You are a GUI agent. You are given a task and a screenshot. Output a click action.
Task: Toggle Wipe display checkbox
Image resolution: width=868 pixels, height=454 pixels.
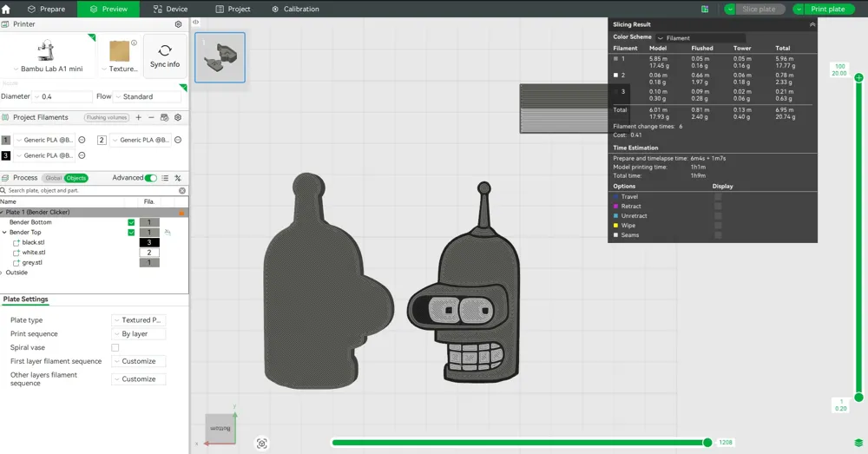(x=718, y=226)
